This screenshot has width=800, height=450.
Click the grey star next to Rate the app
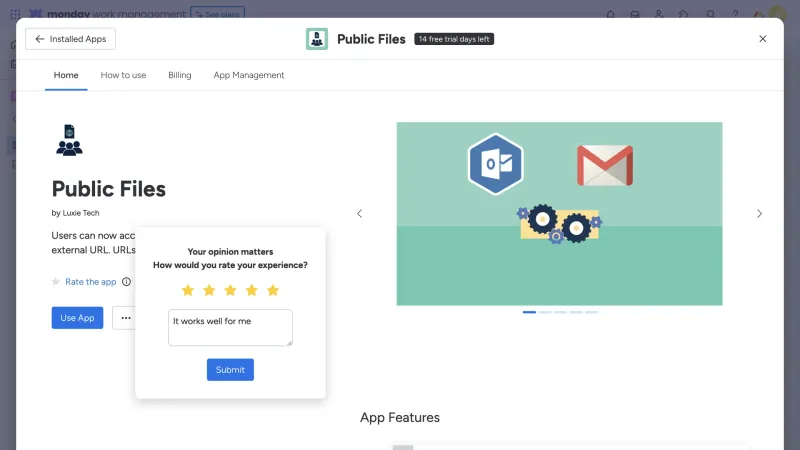click(56, 282)
